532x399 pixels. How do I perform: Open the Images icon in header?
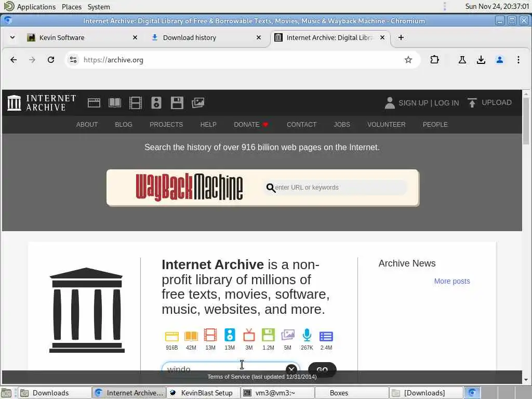tap(198, 103)
